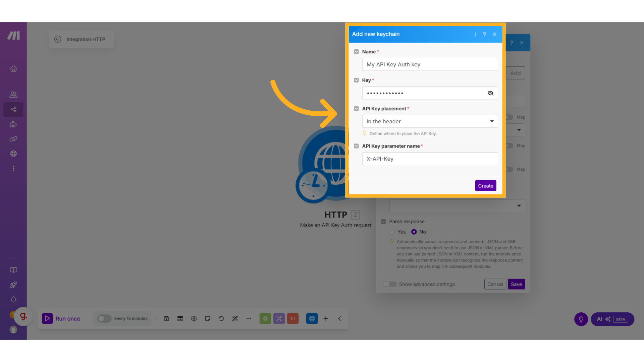Toggle API Key parameter name checkbox
Viewport: 644px width, 362px height.
tap(356, 146)
